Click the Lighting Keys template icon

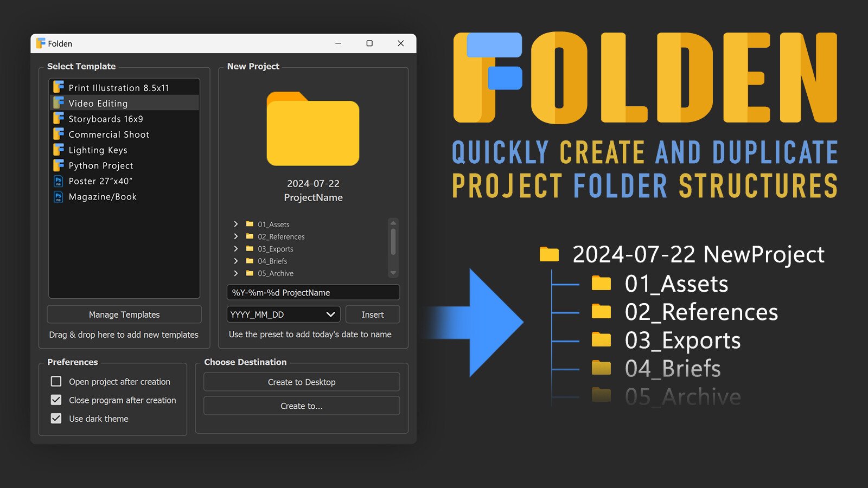click(59, 150)
